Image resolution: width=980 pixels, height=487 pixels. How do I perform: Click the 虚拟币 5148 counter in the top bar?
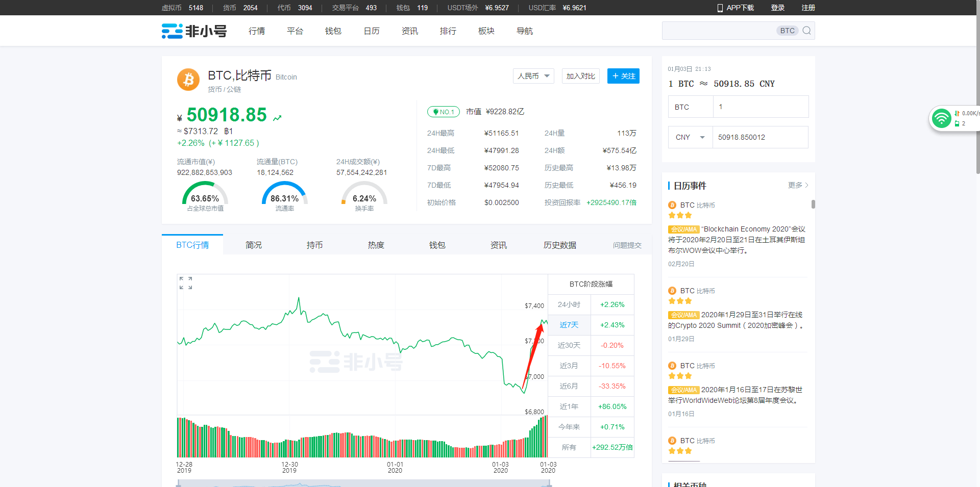pos(182,8)
